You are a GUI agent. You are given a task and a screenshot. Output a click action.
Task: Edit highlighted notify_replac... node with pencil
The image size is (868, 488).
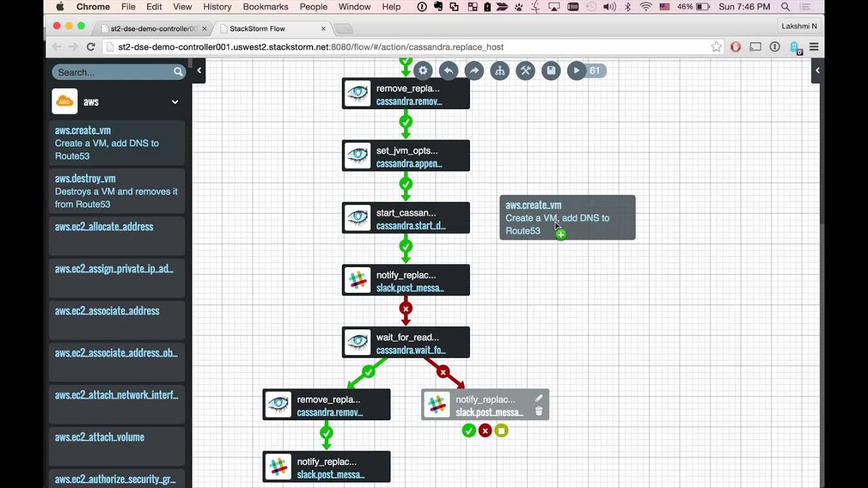[538, 399]
